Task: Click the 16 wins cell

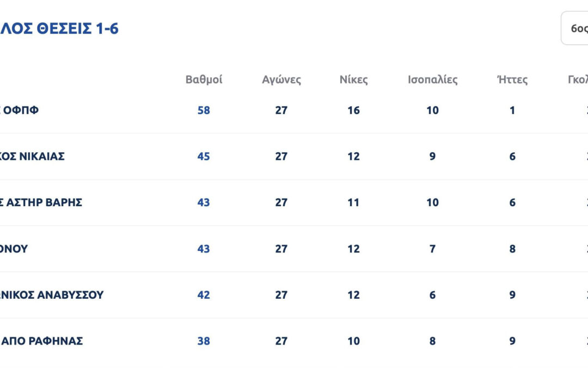Action: point(353,110)
